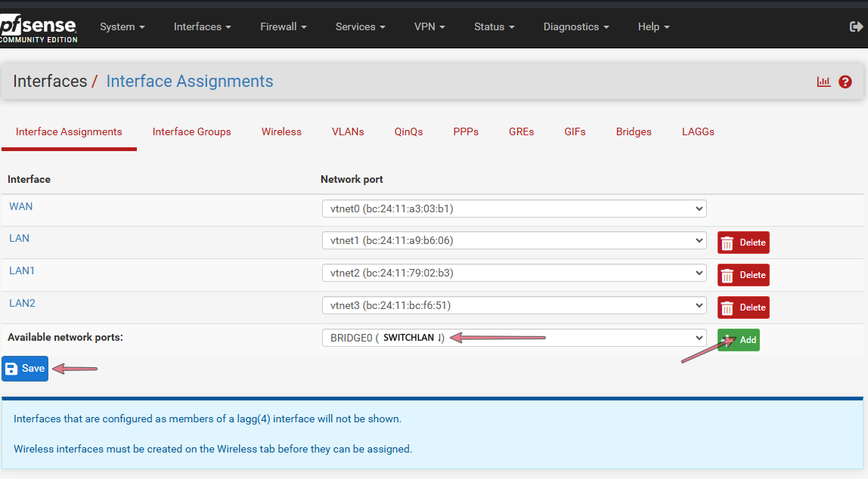Delete the LAN2 interface assignment
868x479 pixels.
click(x=742, y=307)
